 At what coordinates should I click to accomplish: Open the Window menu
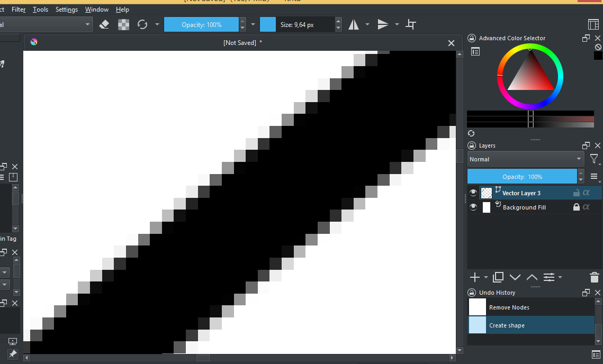[96, 10]
